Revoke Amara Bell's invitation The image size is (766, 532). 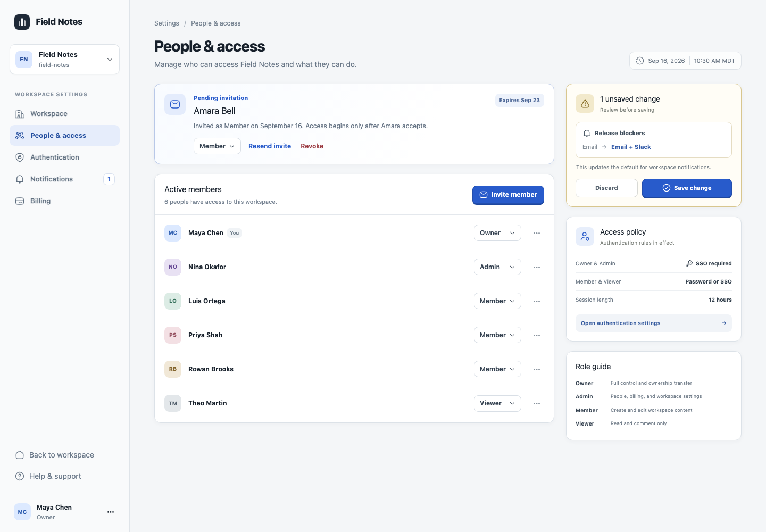(312, 146)
